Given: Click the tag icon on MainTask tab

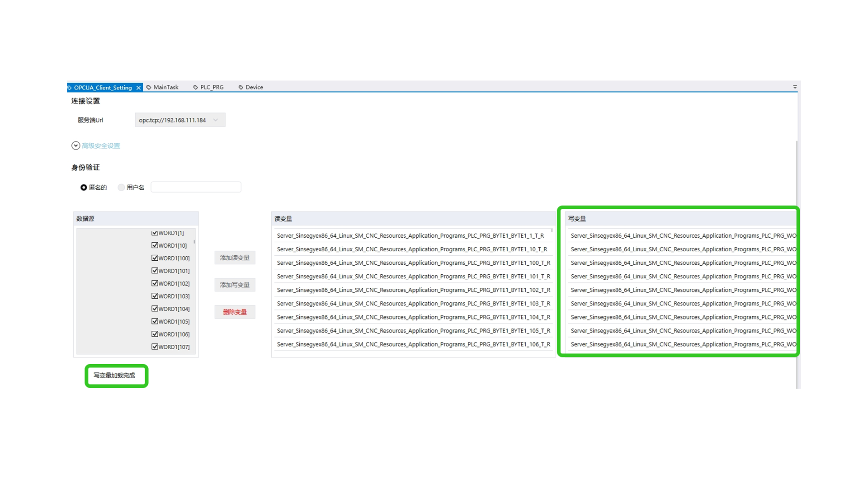Looking at the screenshot, I should [149, 87].
